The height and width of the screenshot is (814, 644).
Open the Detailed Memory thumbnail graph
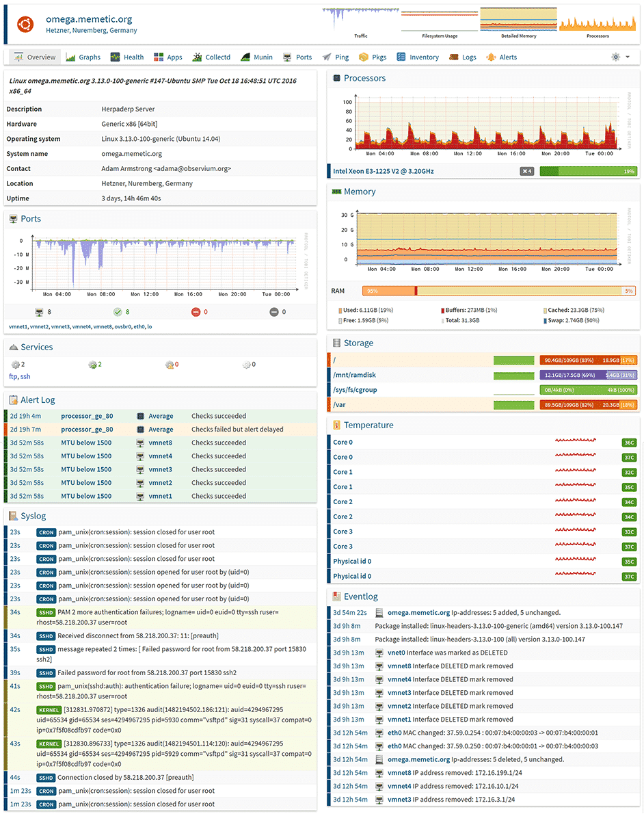[x=518, y=20]
